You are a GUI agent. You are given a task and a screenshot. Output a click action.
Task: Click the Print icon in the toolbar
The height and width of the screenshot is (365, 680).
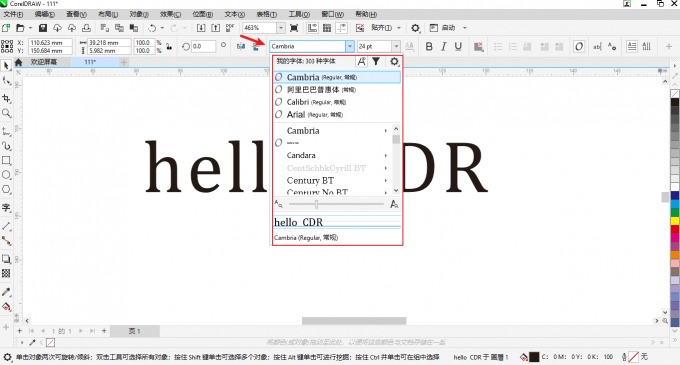coord(86,28)
